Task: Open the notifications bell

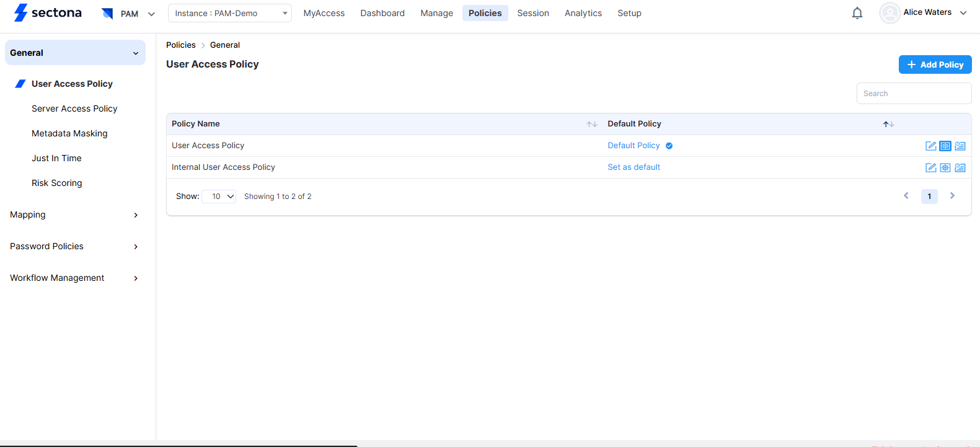Action: click(857, 13)
